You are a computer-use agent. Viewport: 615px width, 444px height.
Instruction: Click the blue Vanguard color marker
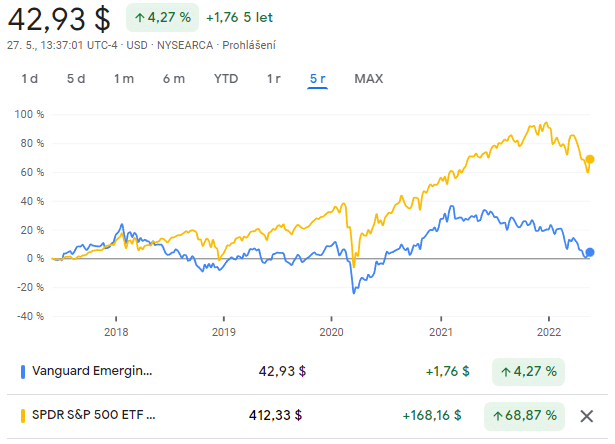click(x=23, y=371)
